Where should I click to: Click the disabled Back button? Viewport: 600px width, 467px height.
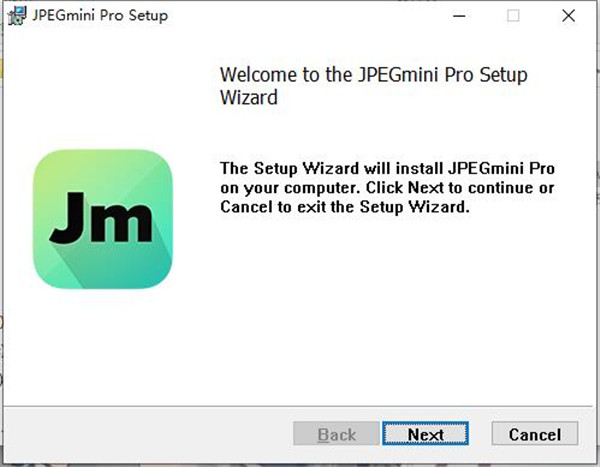click(x=337, y=434)
